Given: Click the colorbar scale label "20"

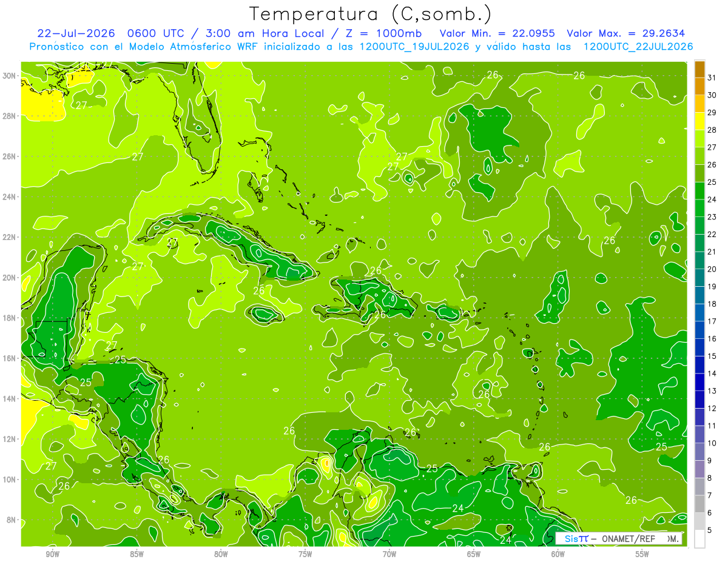Looking at the screenshot, I should [712, 269].
